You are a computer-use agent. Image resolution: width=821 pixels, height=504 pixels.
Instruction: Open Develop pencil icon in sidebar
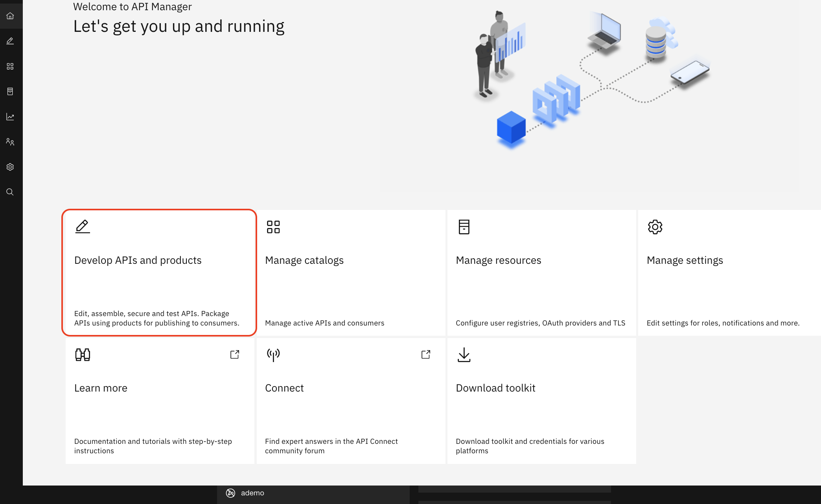(x=10, y=41)
